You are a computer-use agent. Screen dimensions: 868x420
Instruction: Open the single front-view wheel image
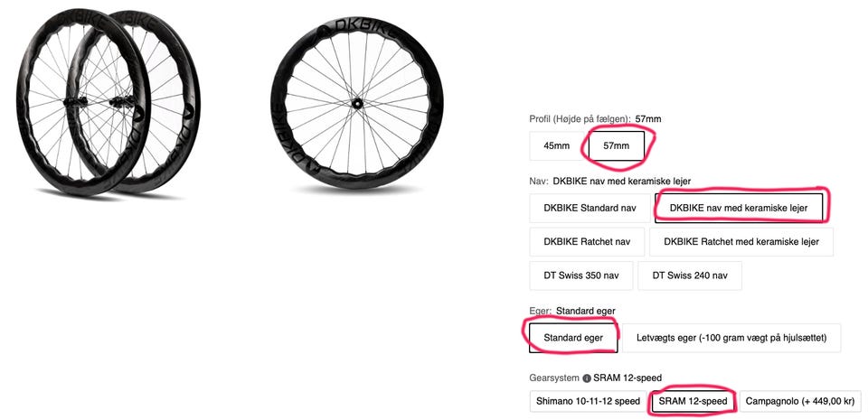click(x=356, y=101)
